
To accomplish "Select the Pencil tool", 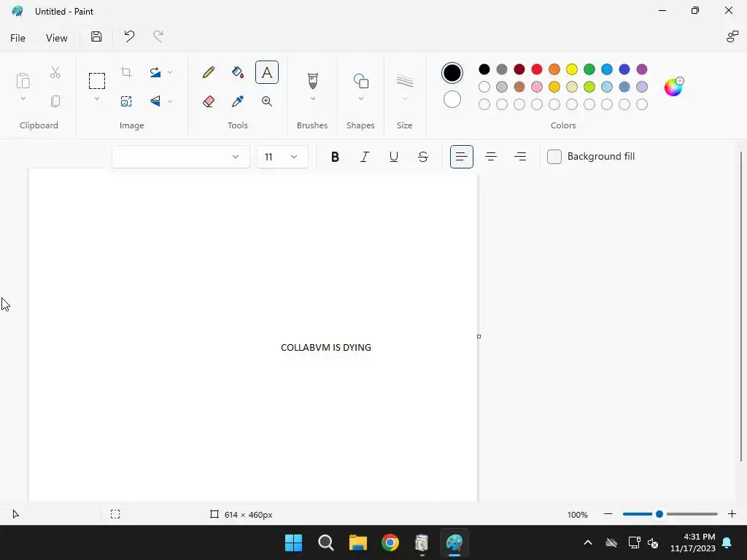I will point(208,72).
